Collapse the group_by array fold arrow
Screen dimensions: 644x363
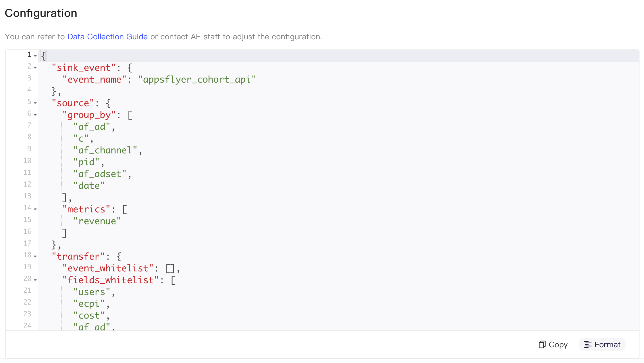35,115
